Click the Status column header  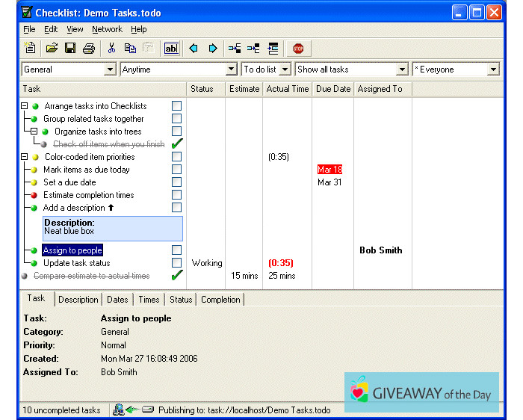pyautogui.click(x=205, y=89)
